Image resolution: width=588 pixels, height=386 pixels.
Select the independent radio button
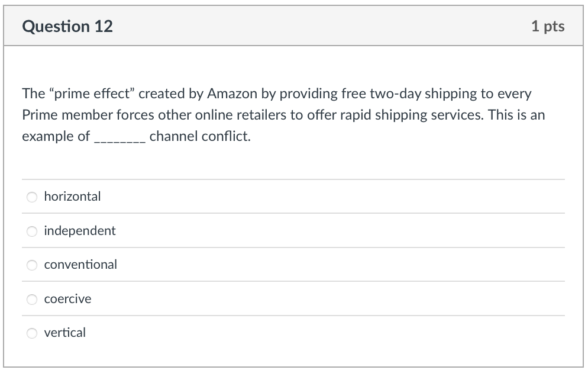[32, 231]
